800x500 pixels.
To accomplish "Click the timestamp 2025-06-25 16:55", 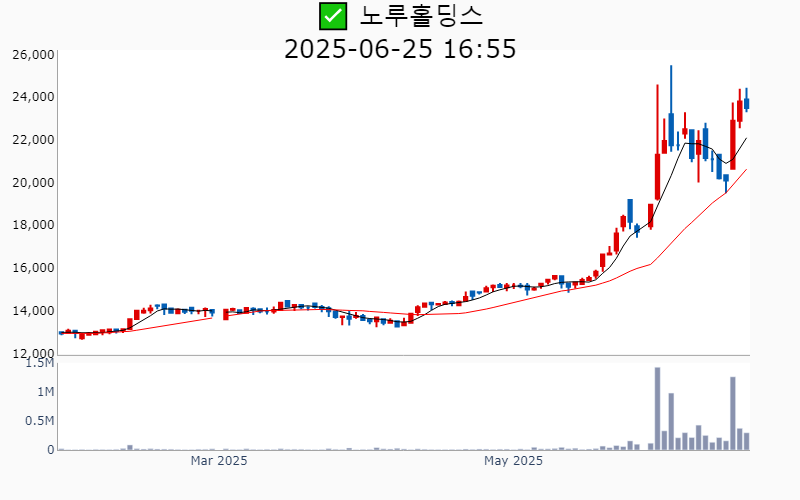I will coord(400,49).
